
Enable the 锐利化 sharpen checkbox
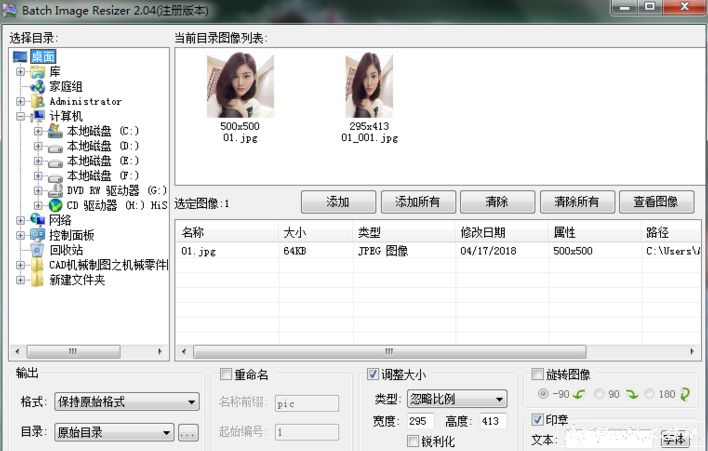click(x=413, y=441)
